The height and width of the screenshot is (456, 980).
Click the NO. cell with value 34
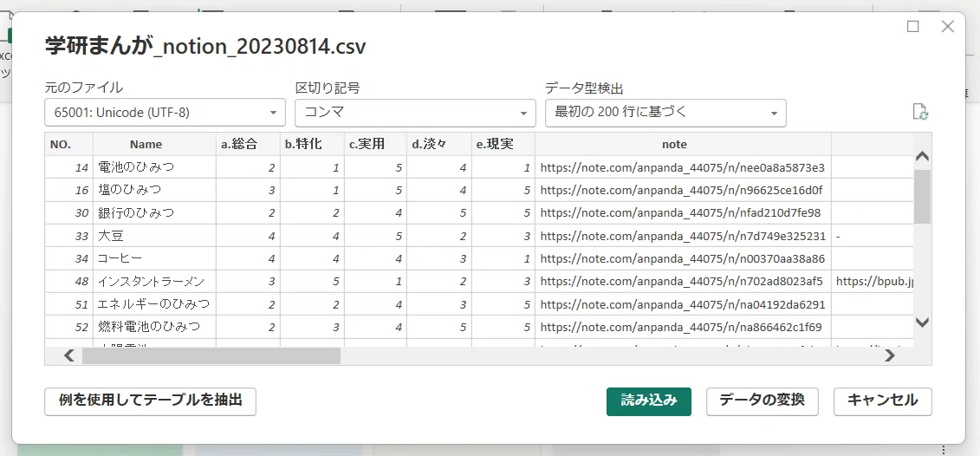[68, 258]
